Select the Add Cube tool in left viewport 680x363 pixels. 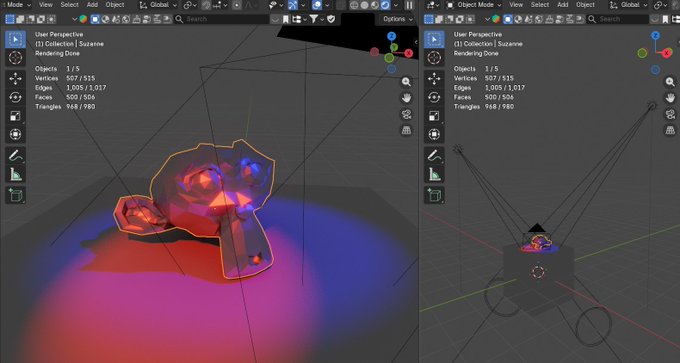(x=15, y=195)
